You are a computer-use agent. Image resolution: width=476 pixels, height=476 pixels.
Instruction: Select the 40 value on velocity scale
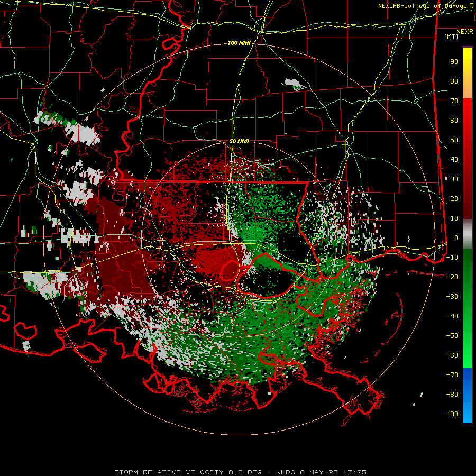(x=454, y=160)
